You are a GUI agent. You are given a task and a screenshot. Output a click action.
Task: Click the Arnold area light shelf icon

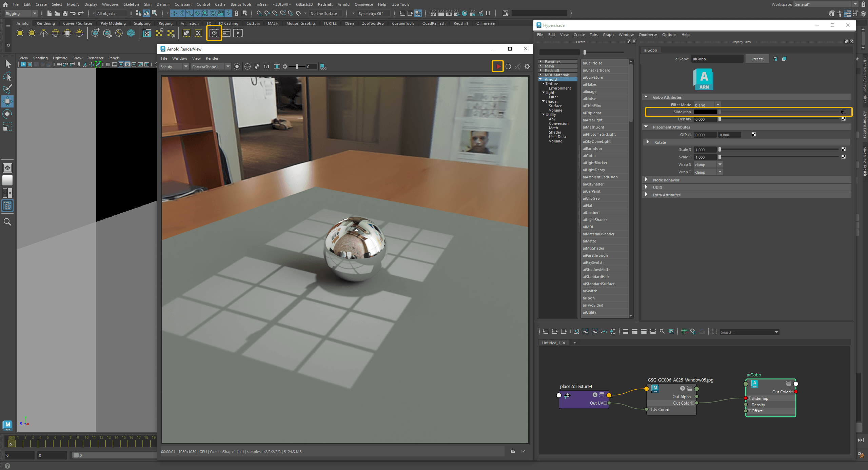[x=20, y=33]
